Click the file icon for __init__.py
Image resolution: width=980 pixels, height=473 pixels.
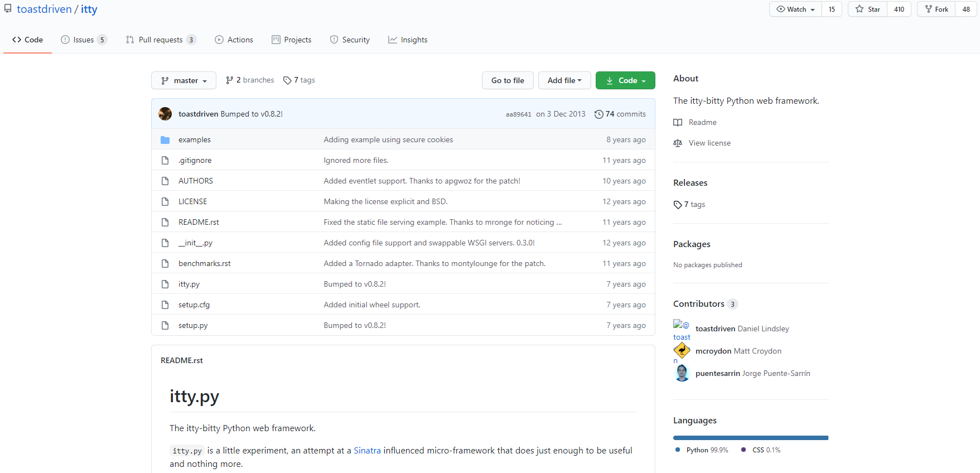coord(165,243)
